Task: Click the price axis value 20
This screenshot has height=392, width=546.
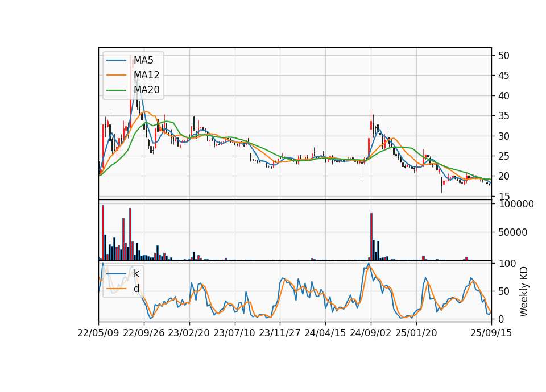Action: [x=503, y=176]
